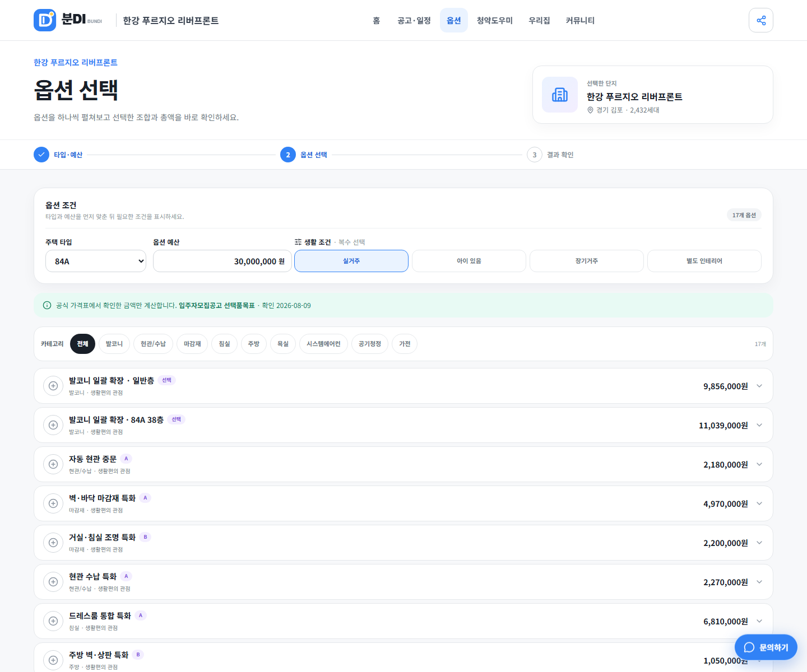Expand the 9,856,000원 balcony option row
This screenshot has height=672, width=807.
759,386
